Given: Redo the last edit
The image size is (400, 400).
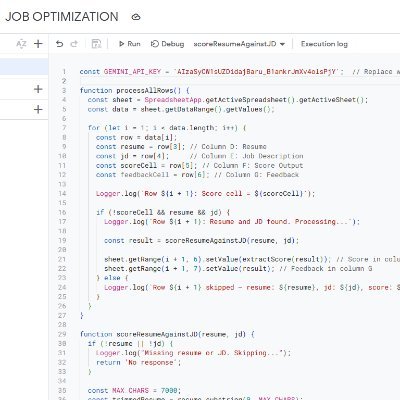Looking at the screenshot, I should [74, 44].
